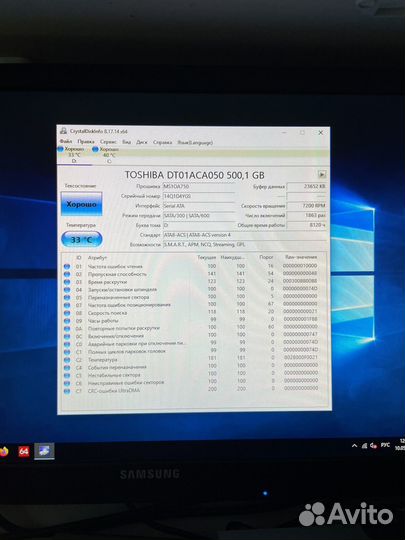This screenshot has height=540, width=405.
Task: Click the status orb for Пропускная способность
Action: 67,274
